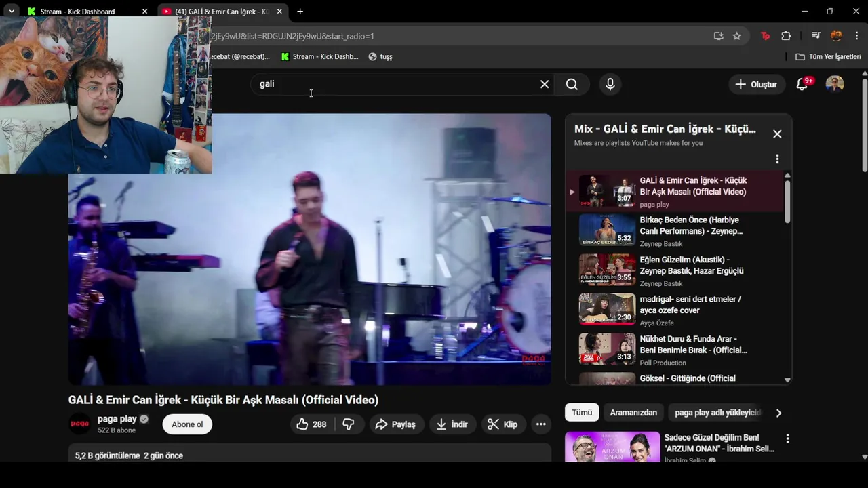
Task: Open the tuşş bookmark
Action: pyautogui.click(x=380, y=57)
